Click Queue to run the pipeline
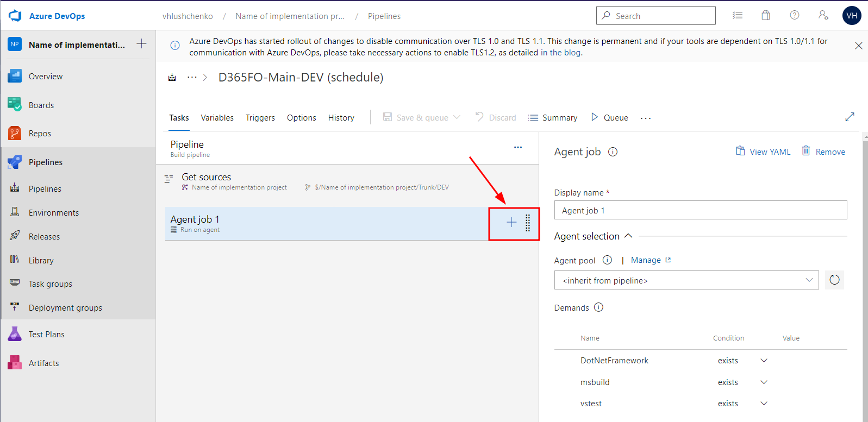 click(x=609, y=118)
